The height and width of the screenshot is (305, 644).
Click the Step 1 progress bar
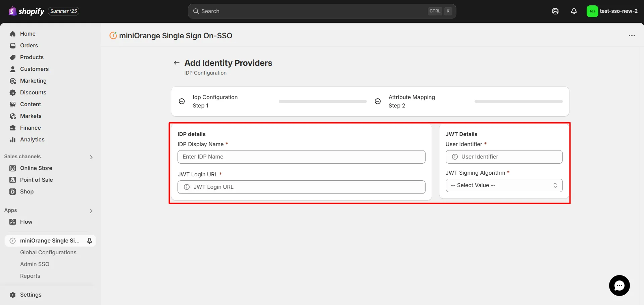coord(323,101)
